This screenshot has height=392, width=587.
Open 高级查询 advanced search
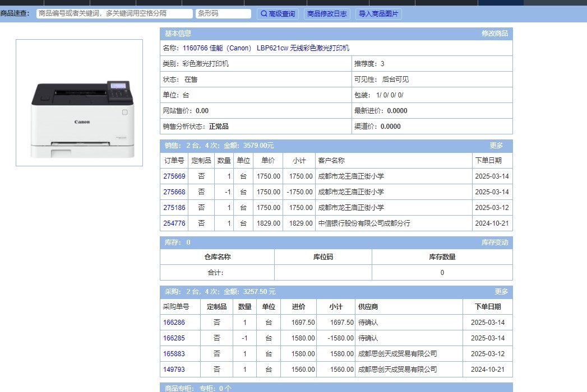click(278, 14)
